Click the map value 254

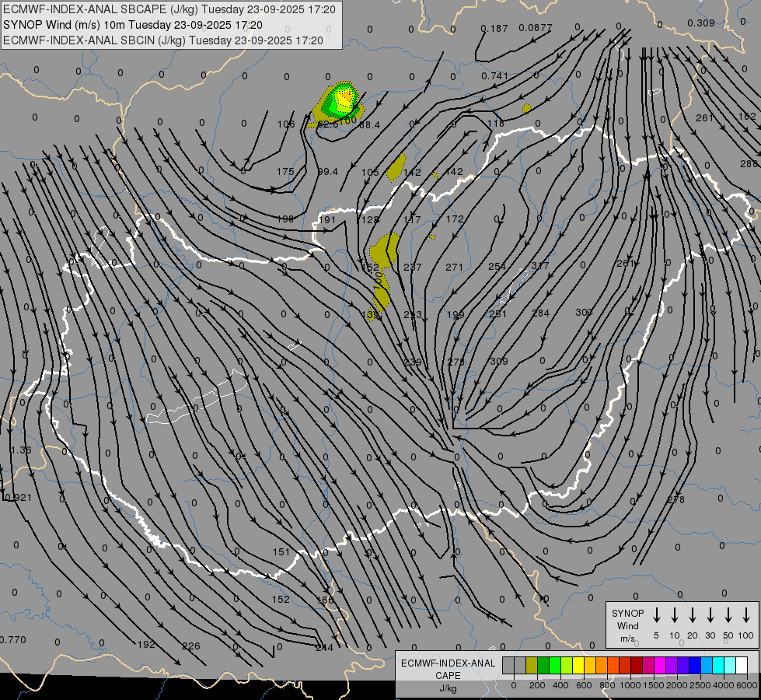pos(497,266)
